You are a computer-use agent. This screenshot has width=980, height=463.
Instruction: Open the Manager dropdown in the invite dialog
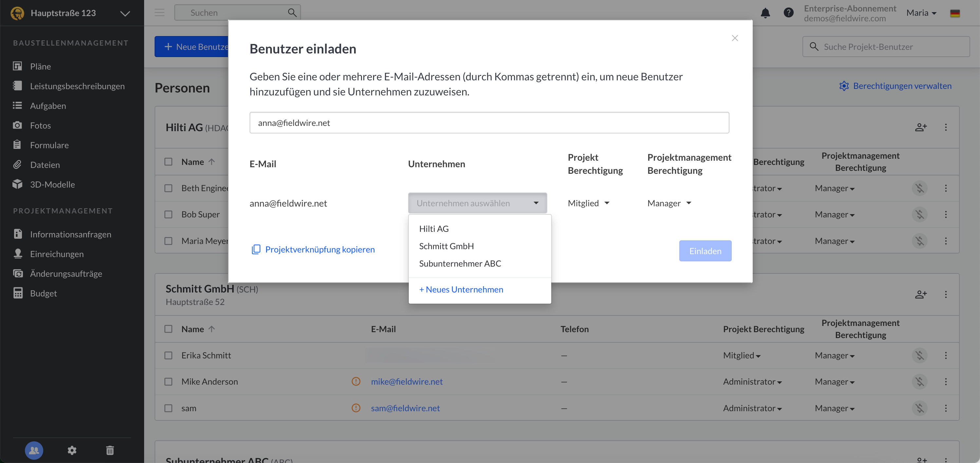669,203
